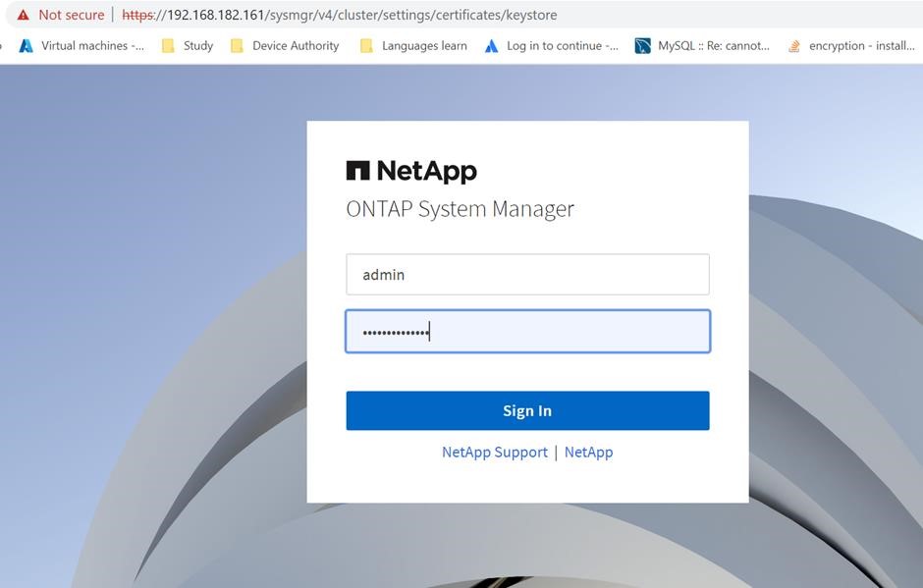Open the Study bookmark folder
Viewport: 923px width, 588px height.
click(x=188, y=46)
